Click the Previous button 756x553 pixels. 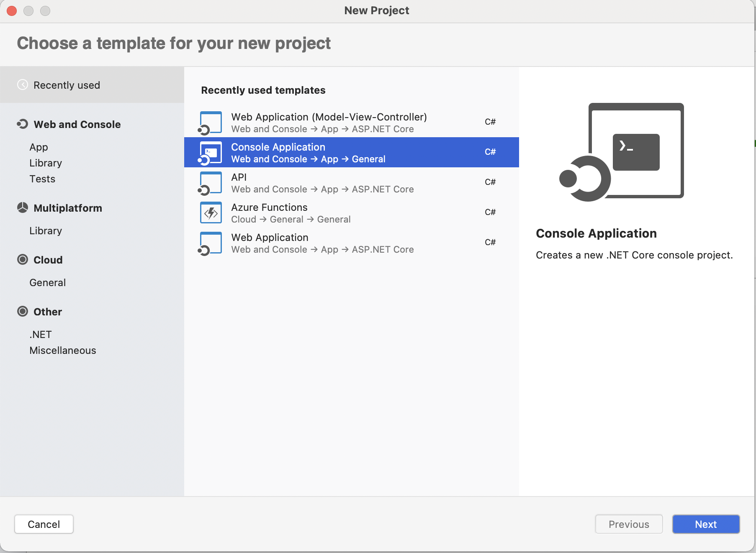(x=629, y=524)
